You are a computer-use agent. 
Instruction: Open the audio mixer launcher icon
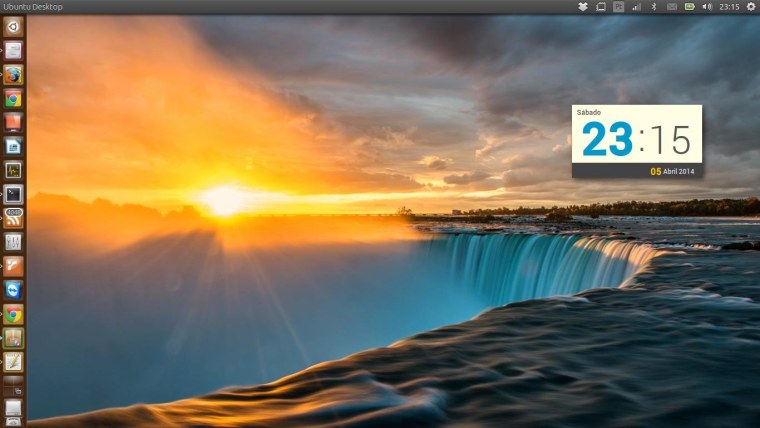[13, 242]
